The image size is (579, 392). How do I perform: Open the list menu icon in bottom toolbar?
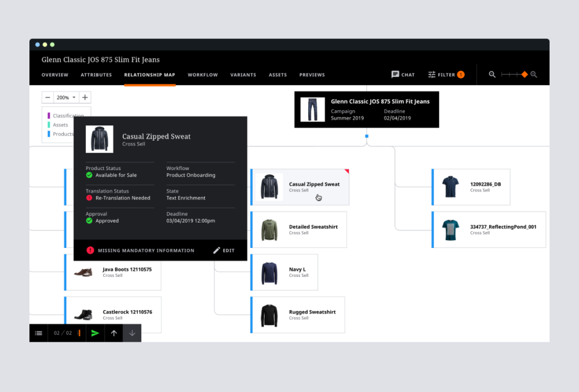(38, 333)
